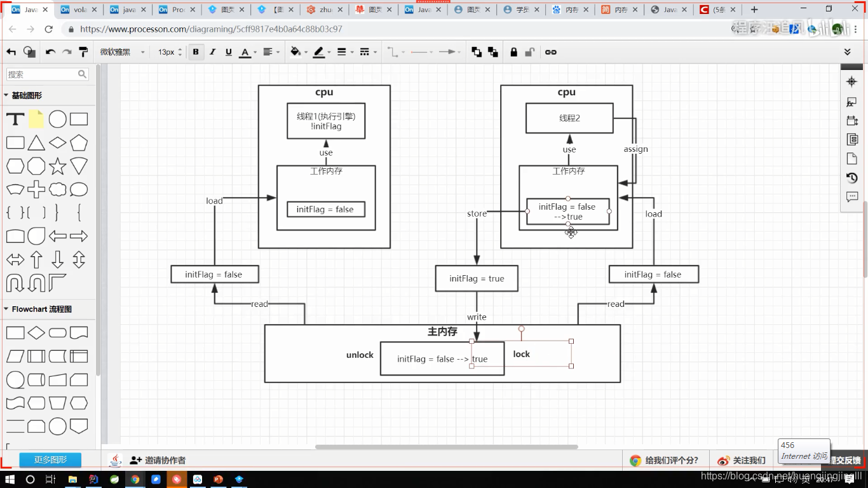Click 关注我们 follow us link
868x488 pixels.
742,461
